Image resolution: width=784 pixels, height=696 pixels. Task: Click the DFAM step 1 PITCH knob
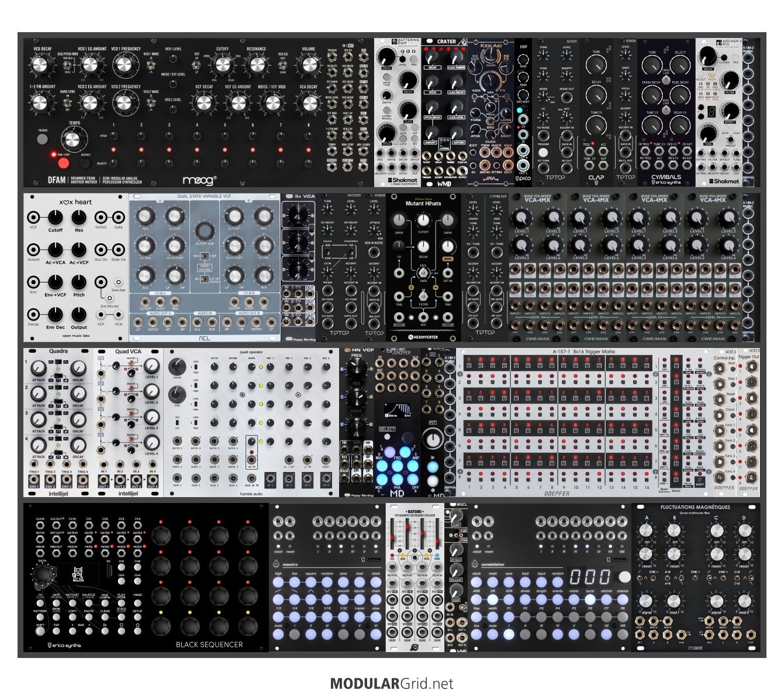click(x=113, y=136)
